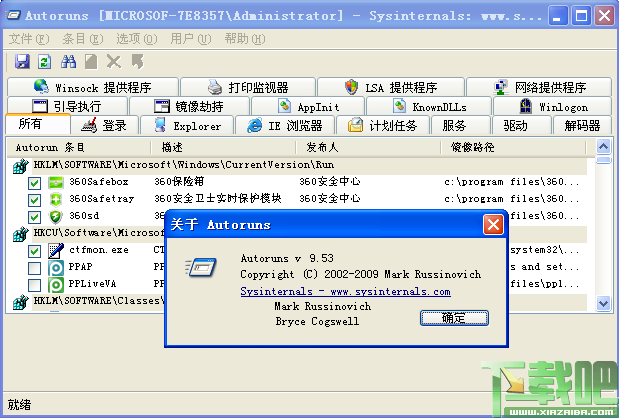Click the 360sd shield icon

coord(56,216)
